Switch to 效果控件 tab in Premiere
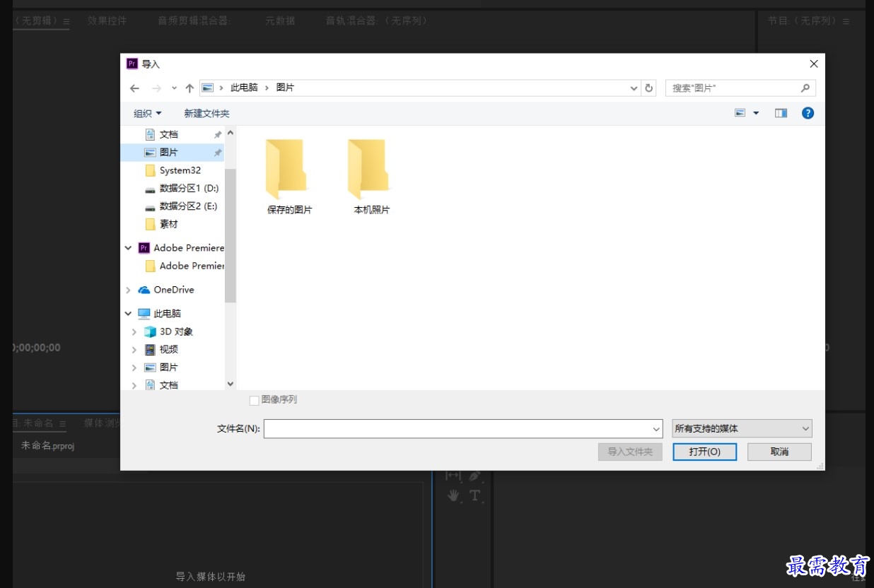 point(107,20)
